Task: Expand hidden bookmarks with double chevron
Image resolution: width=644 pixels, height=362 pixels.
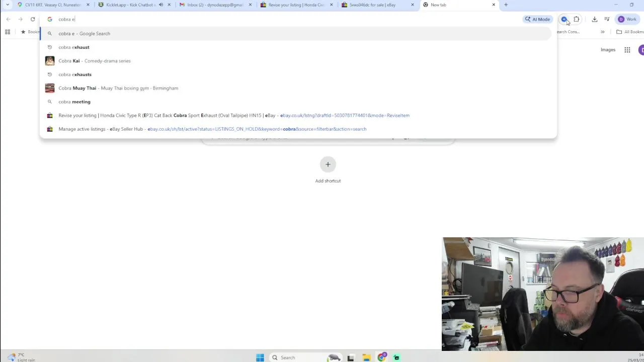Action: point(602,32)
